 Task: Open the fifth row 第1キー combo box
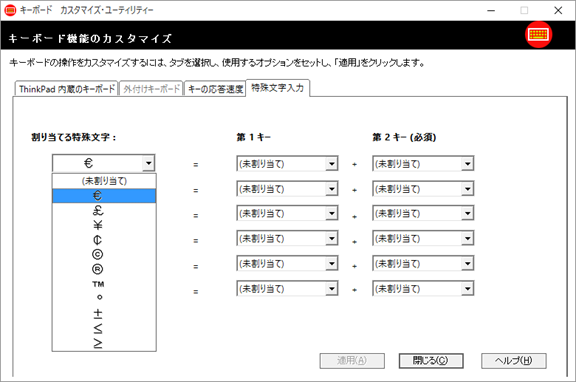[x=331, y=263]
